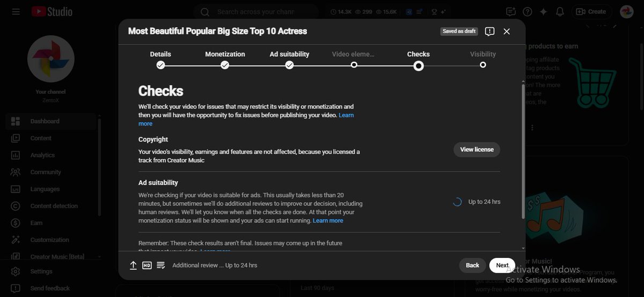Open Content in the sidebar
Viewport: 644px width, 297px height.
click(51, 138)
